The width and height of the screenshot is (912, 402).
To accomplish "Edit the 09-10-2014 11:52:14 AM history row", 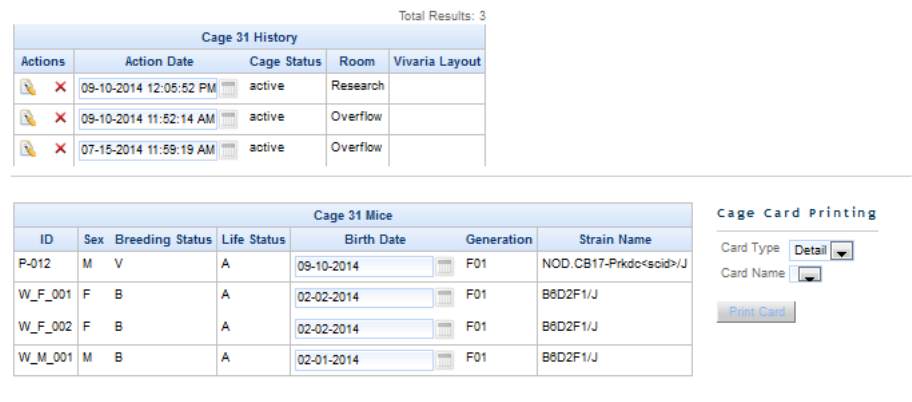I will (29, 119).
